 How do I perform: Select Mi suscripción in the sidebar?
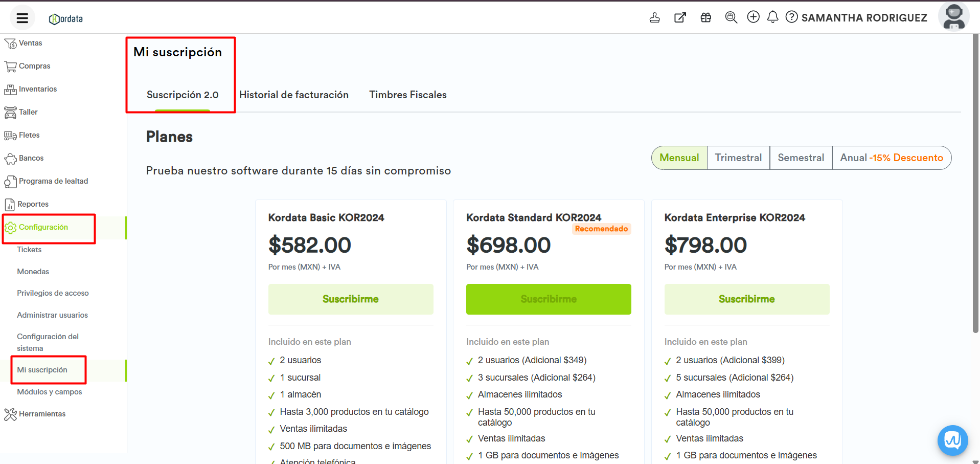click(x=42, y=370)
